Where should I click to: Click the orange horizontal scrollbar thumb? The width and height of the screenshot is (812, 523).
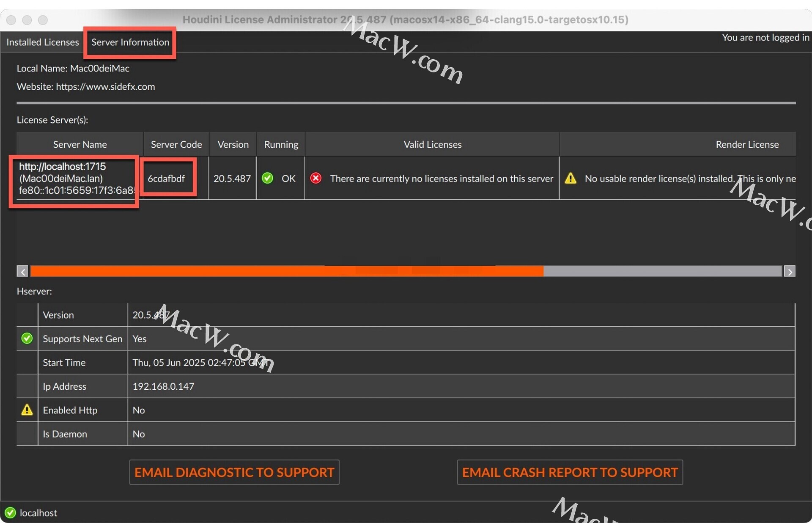[x=287, y=271]
